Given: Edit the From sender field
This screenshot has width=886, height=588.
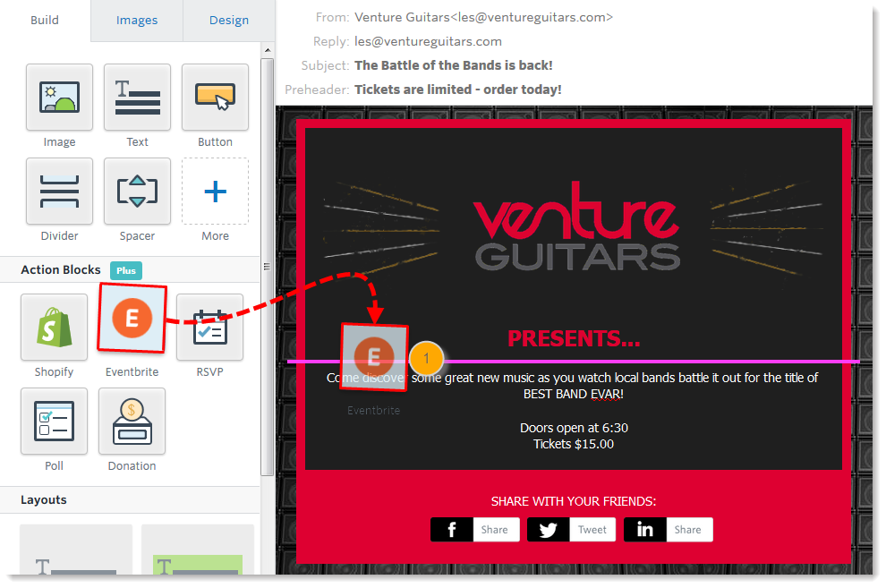Looking at the screenshot, I should click(x=483, y=18).
